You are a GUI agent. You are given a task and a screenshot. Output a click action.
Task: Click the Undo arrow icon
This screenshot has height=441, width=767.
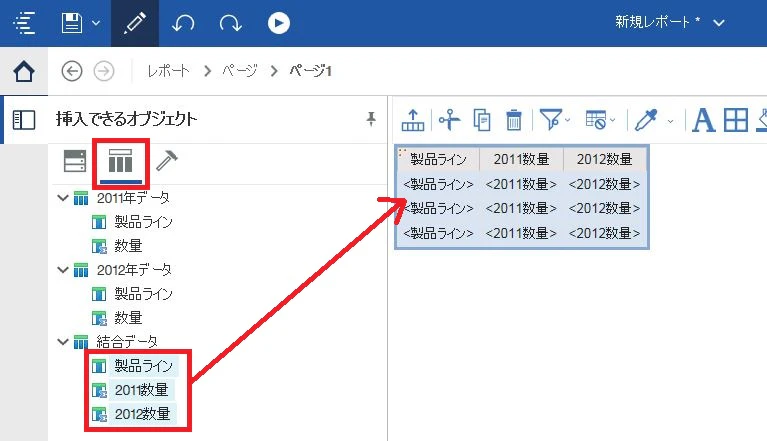183,23
